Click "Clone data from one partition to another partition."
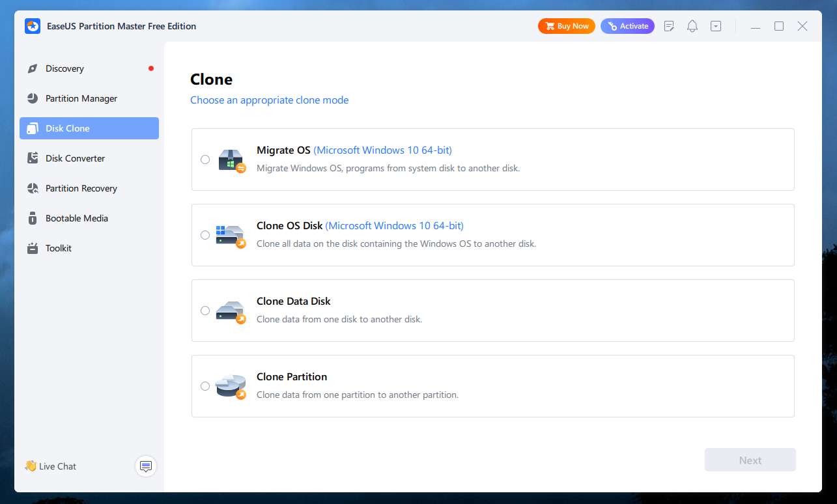This screenshot has width=837, height=504. click(x=358, y=395)
